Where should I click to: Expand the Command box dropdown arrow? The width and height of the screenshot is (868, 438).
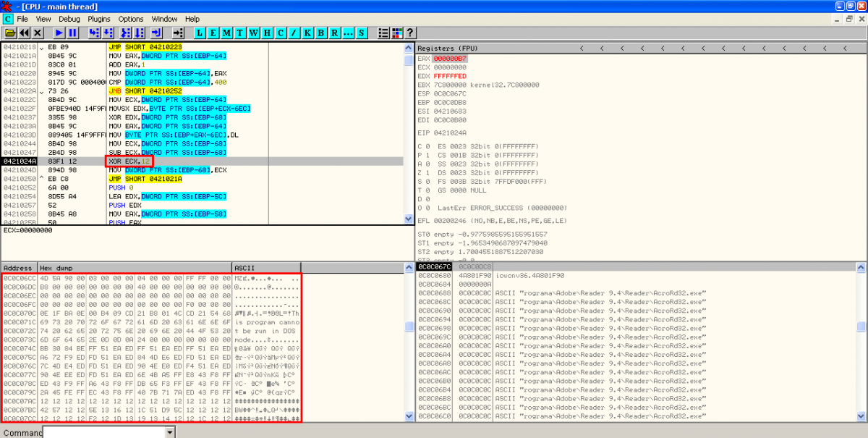pos(170,432)
